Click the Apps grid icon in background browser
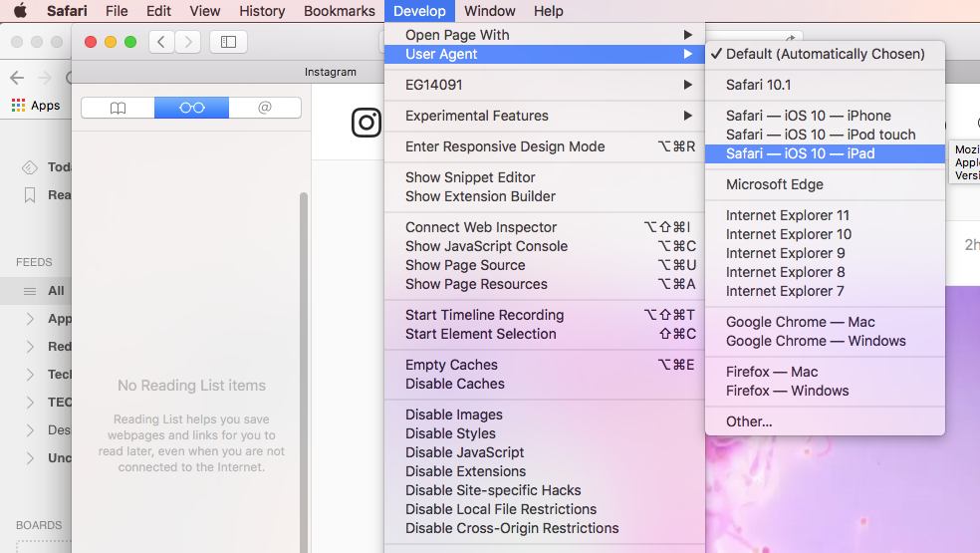 pyautogui.click(x=18, y=105)
